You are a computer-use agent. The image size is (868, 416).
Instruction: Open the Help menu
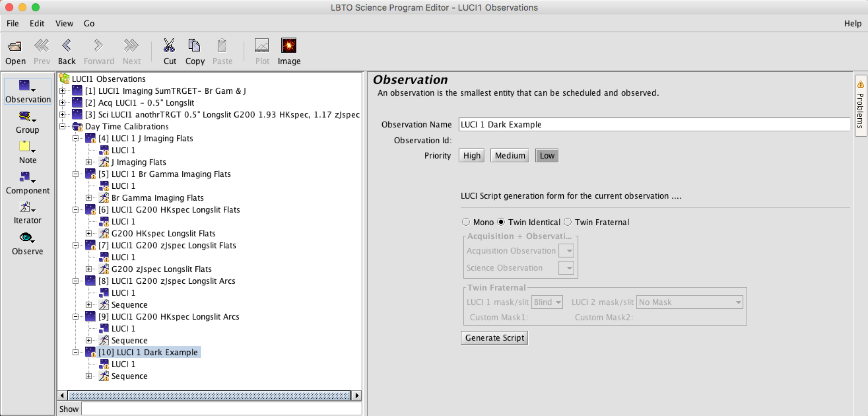click(852, 23)
